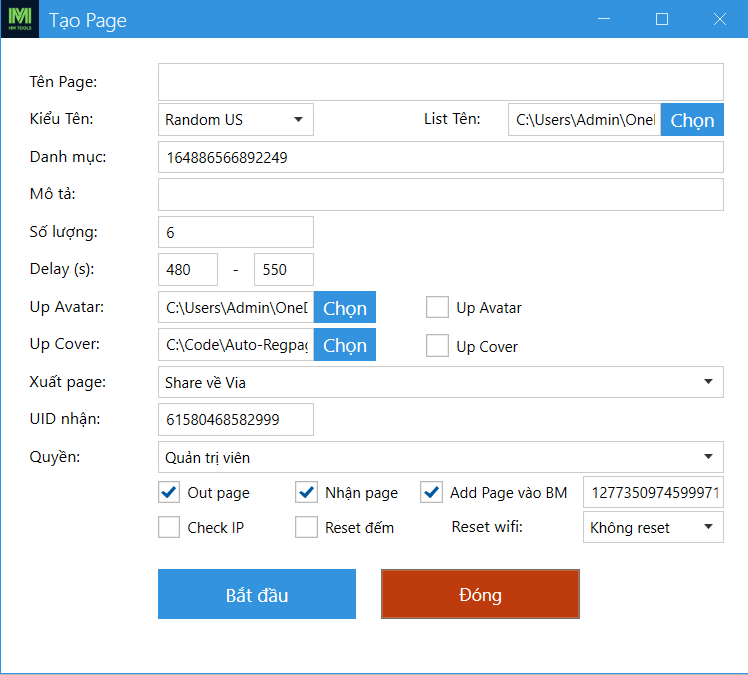
Task: Click the Up Avatar path field
Action: pyautogui.click(x=236, y=307)
